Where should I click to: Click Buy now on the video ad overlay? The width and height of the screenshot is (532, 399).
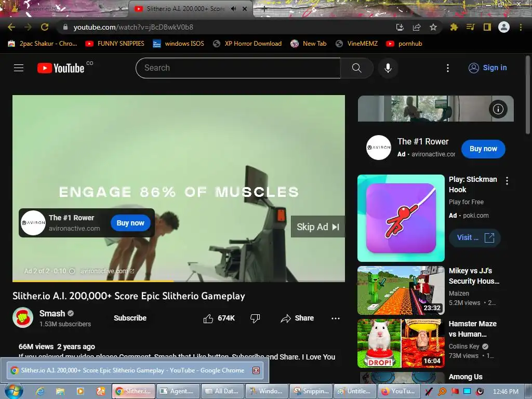pos(130,223)
